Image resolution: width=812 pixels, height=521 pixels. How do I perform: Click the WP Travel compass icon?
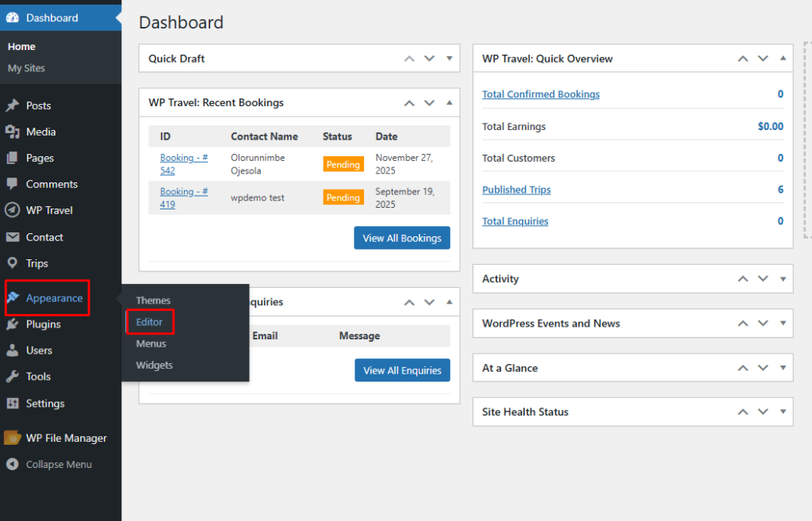pyautogui.click(x=13, y=210)
